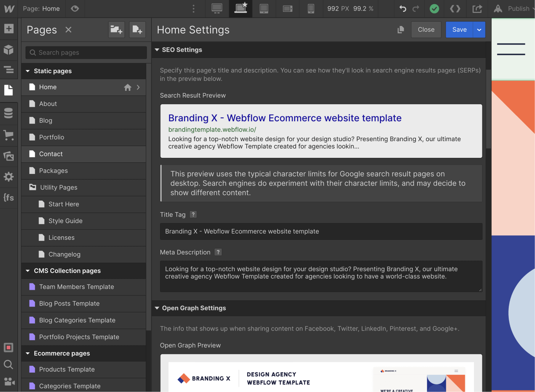Undo the last change
This screenshot has width=535, height=392.
(x=403, y=8)
